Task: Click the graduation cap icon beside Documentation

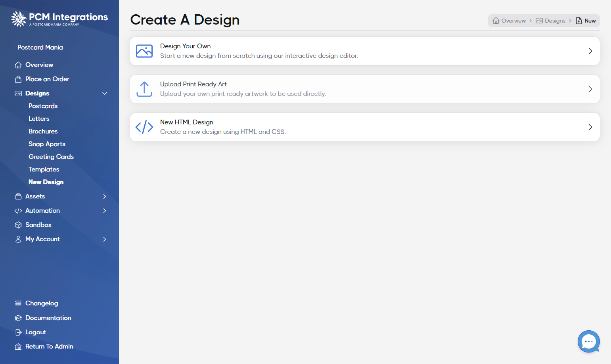Action: [x=18, y=318]
